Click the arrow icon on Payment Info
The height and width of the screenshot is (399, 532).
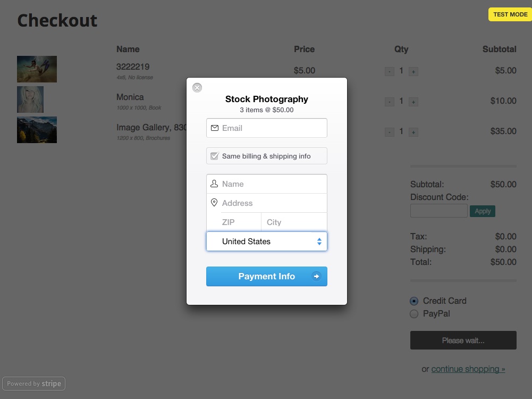click(316, 277)
